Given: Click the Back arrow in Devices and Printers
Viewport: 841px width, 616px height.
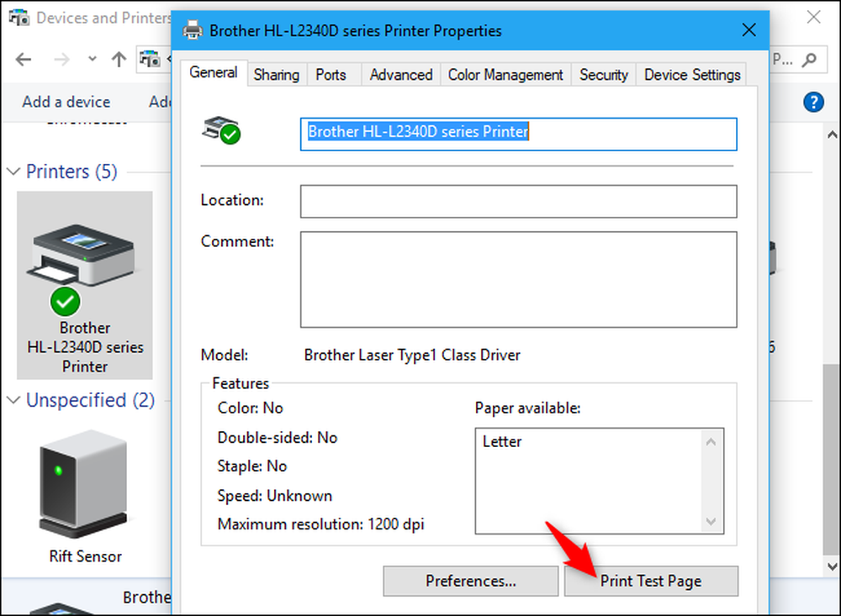Looking at the screenshot, I should (24, 59).
